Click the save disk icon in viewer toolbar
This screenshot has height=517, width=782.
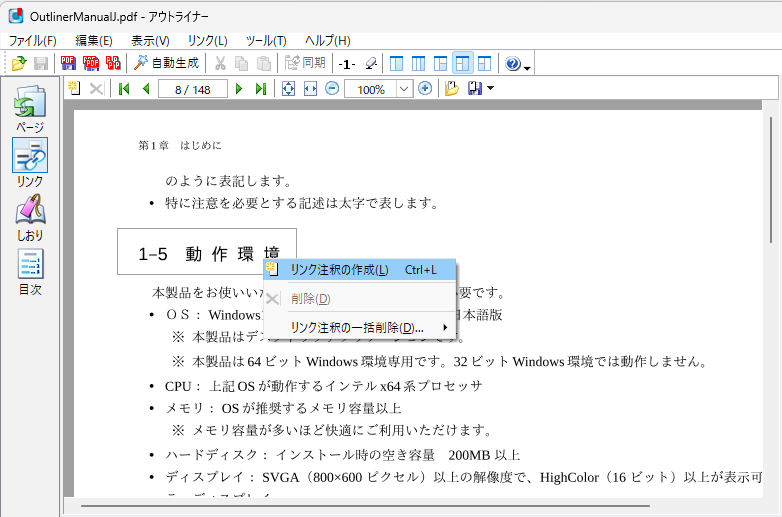click(475, 89)
